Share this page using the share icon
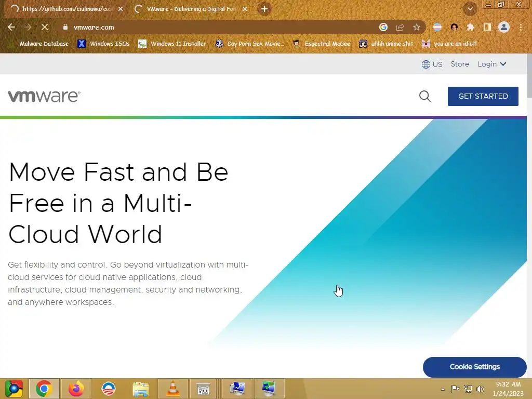The height and width of the screenshot is (399, 532). click(x=400, y=27)
